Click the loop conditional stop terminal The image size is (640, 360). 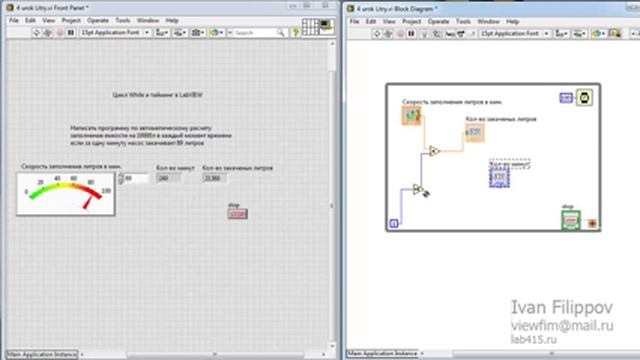592,223
